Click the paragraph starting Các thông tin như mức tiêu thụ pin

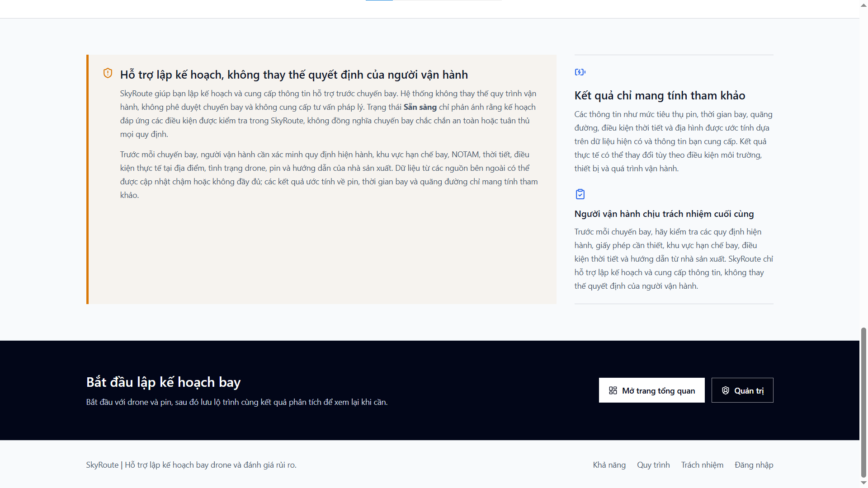click(x=674, y=141)
